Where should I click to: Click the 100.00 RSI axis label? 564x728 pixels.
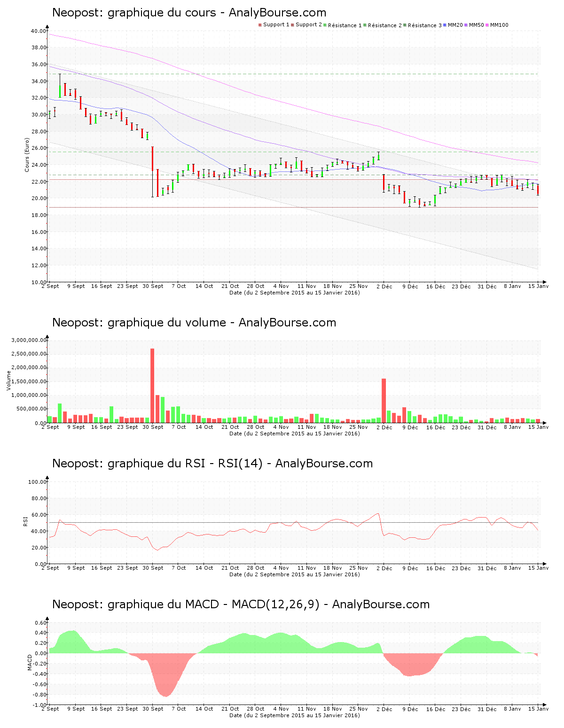(37, 482)
